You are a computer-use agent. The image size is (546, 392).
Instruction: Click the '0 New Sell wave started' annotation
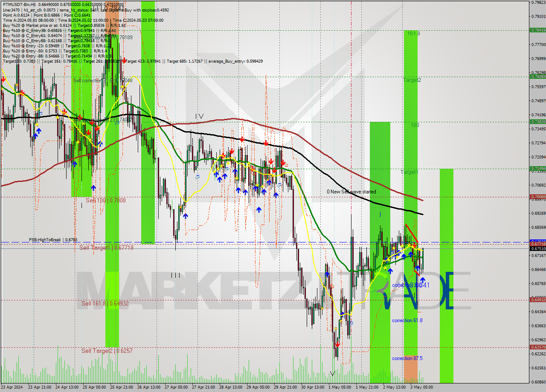351,192
